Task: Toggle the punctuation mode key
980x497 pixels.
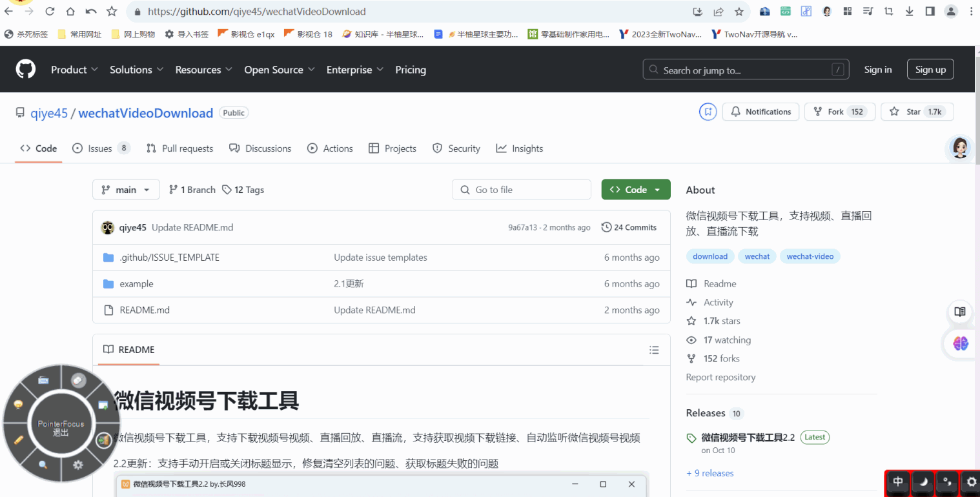Action: [947, 482]
